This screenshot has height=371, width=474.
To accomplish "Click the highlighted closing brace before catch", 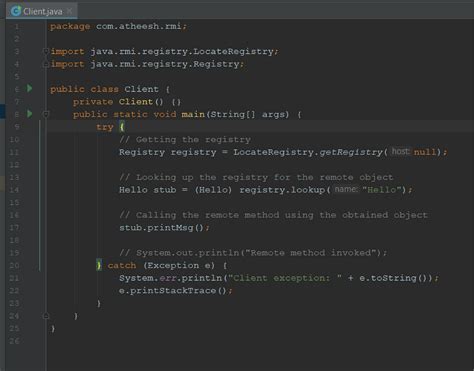I will pyautogui.click(x=99, y=265).
